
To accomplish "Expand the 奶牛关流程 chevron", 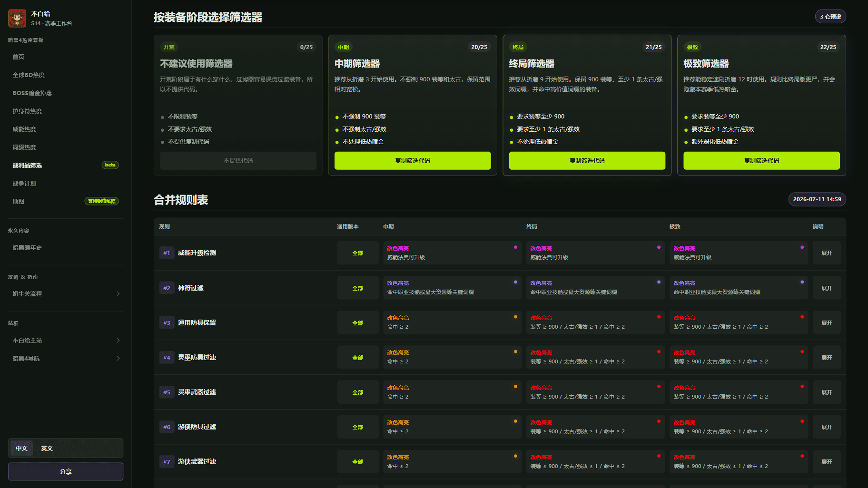I will (118, 294).
